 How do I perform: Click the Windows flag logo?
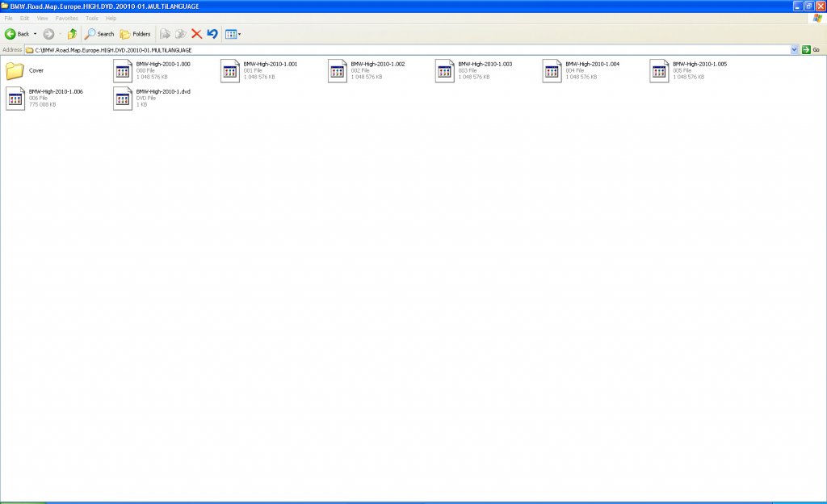pyautogui.click(x=817, y=19)
